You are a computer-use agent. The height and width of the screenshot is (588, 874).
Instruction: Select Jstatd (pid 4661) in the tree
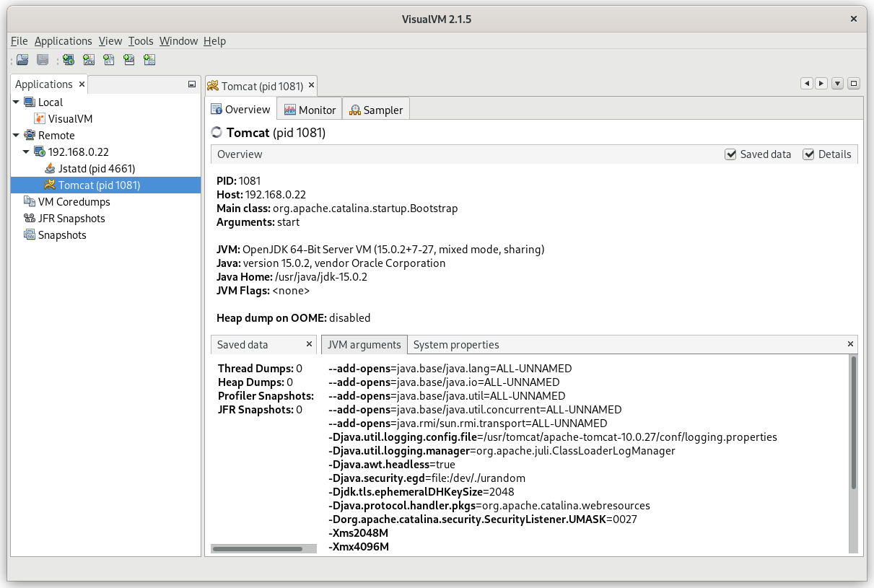[96, 169]
